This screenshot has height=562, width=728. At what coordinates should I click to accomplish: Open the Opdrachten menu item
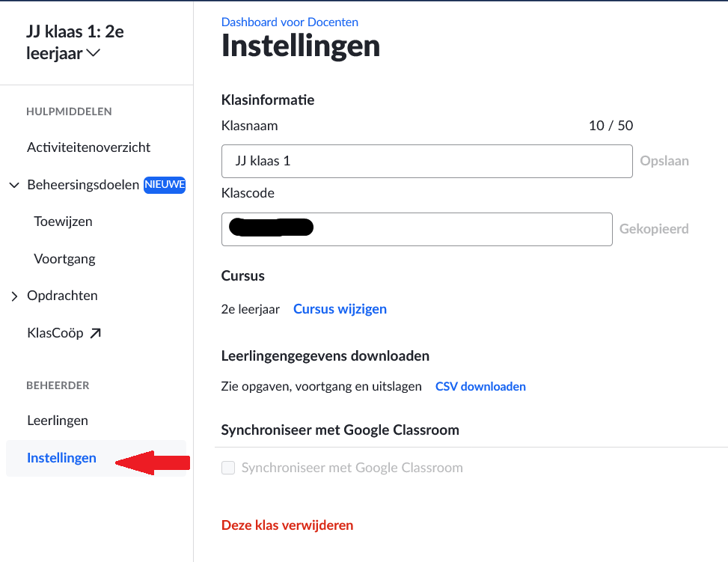62,296
